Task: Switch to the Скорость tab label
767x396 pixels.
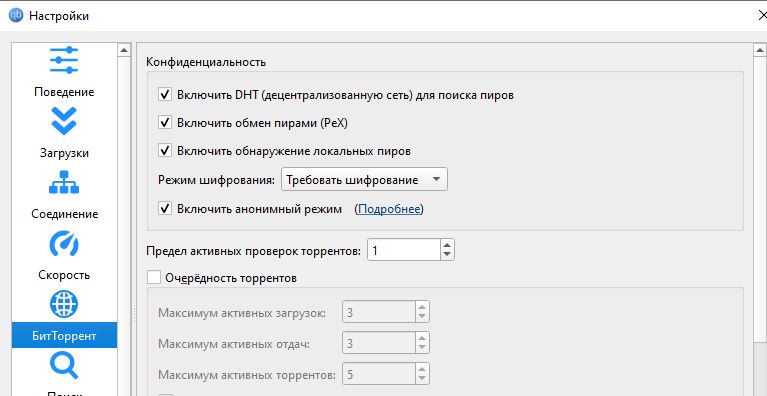Action: [64, 275]
